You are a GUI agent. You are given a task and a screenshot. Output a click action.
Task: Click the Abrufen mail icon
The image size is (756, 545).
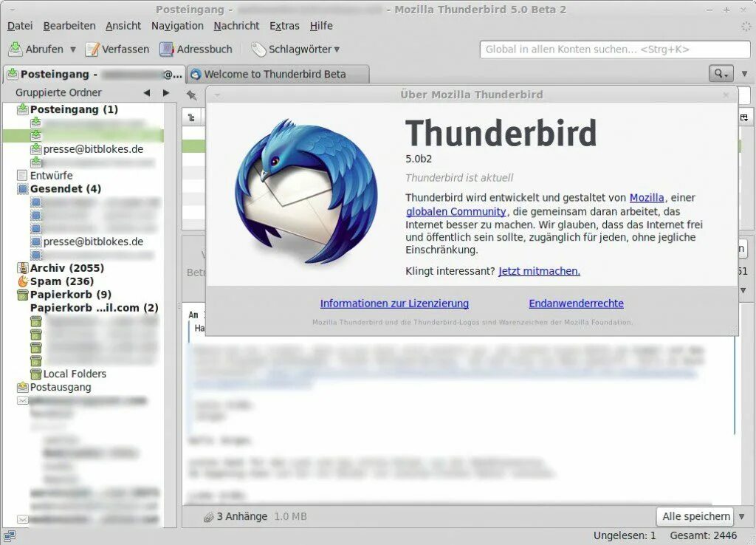pos(16,49)
